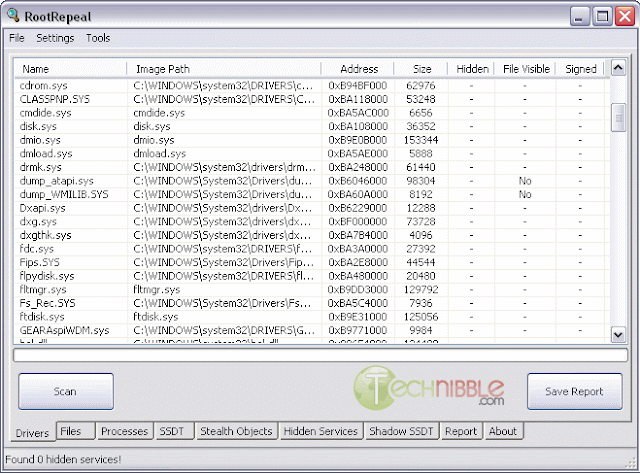Select the ftdisk.sys driver name
640x474 pixels.
(42, 317)
